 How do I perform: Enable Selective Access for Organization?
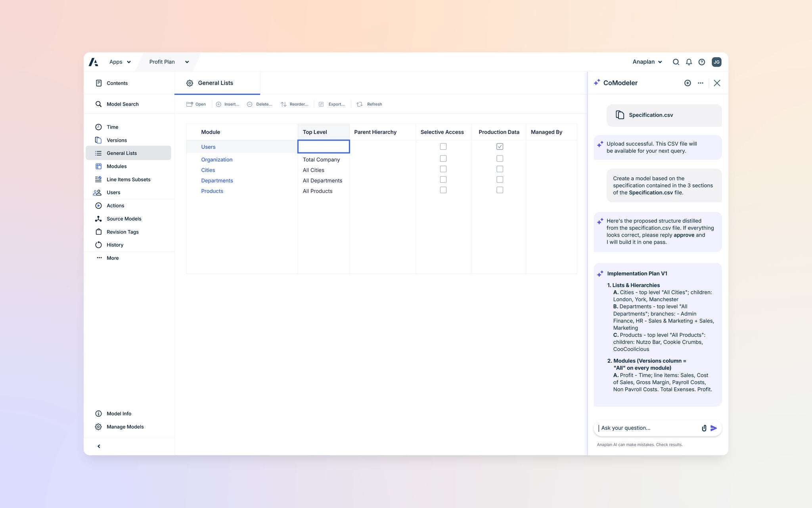(x=443, y=158)
